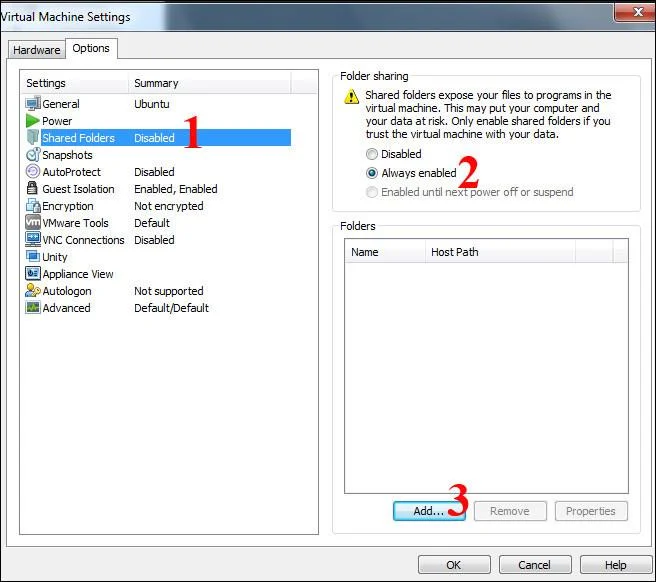Select the Shared Folders row label
This screenshot has height=582, width=656.
78,138
